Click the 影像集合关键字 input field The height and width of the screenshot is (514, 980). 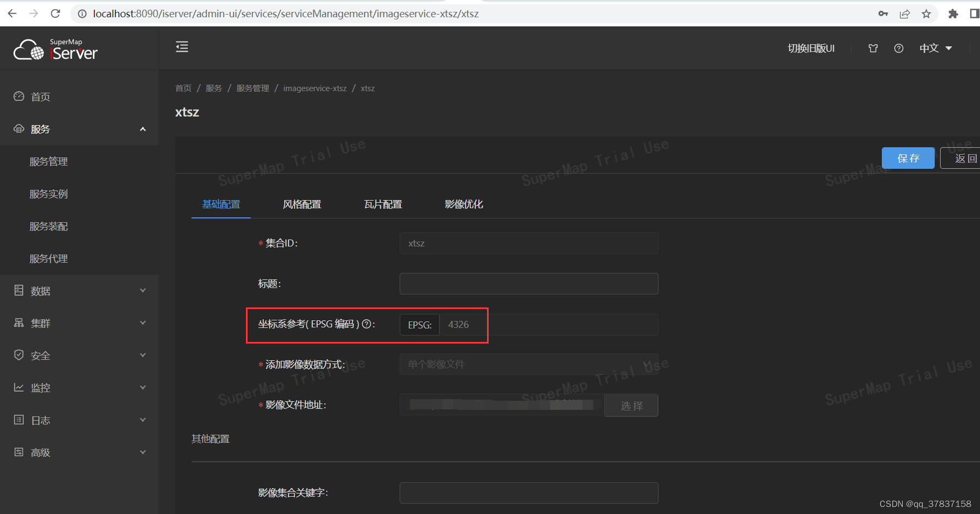click(x=529, y=493)
